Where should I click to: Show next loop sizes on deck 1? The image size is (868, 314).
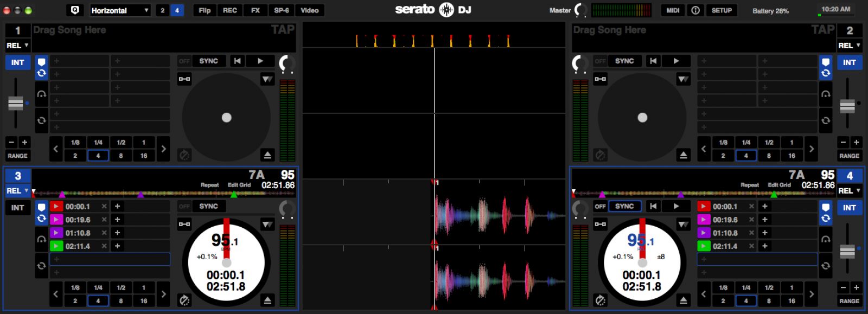coord(163,149)
